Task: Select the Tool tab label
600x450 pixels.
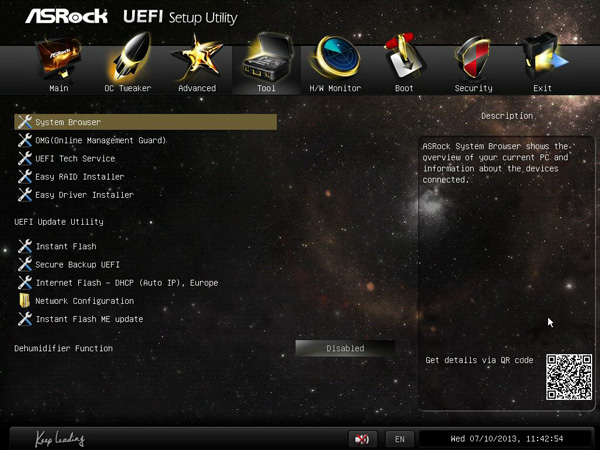Action: tap(266, 88)
